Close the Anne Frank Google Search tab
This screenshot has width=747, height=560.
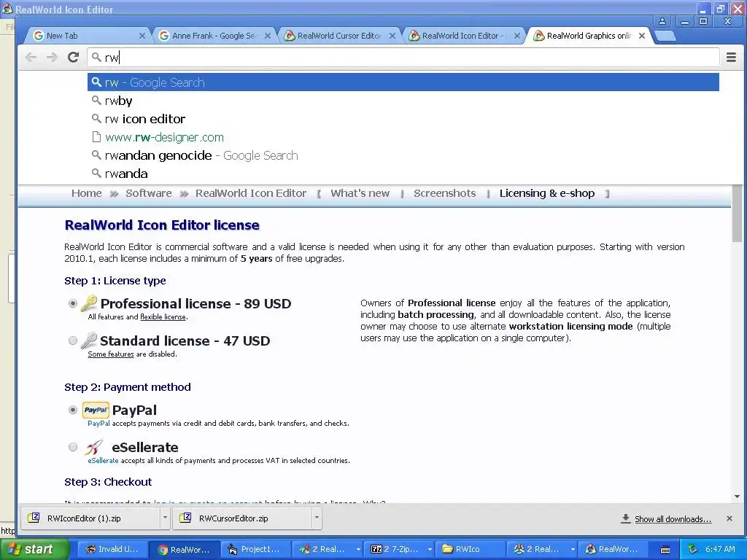tap(268, 36)
